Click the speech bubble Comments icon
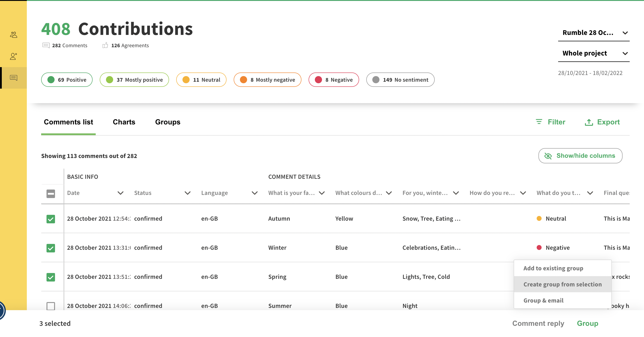 click(46, 45)
